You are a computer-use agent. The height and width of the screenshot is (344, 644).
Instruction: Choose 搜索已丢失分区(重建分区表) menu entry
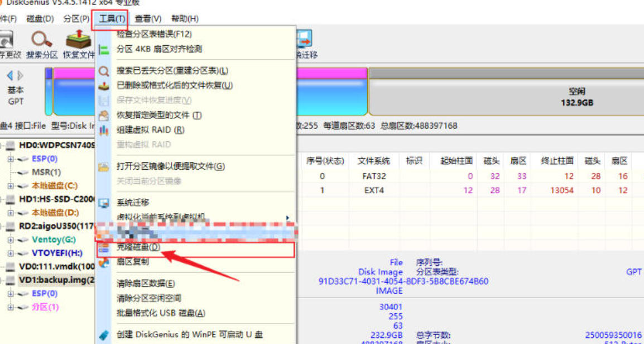pyautogui.click(x=172, y=71)
